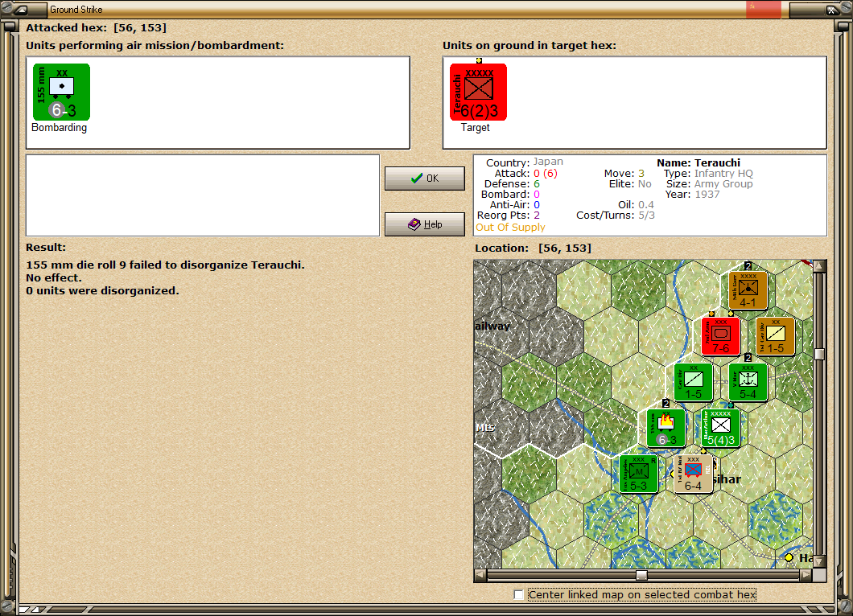Click the map scroll down arrow

click(x=819, y=561)
